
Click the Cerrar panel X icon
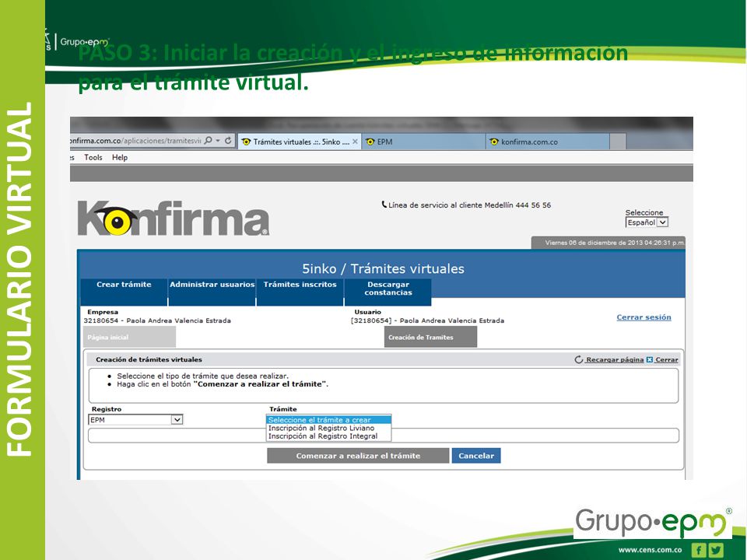(x=649, y=359)
